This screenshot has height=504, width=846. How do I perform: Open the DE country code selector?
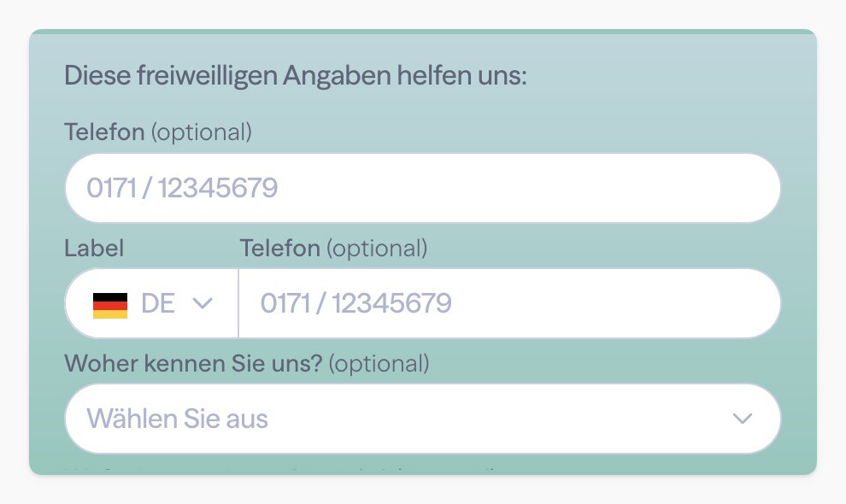pyautogui.click(x=151, y=303)
